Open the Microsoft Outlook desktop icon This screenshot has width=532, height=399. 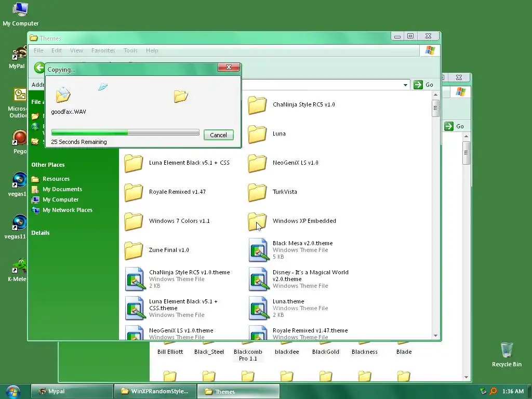pyautogui.click(x=18, y=103)
